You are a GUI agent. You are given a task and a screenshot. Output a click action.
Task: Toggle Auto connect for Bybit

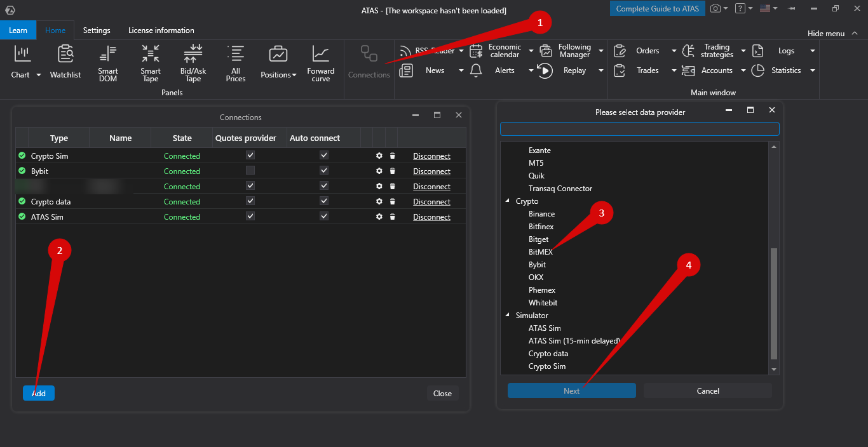[324, 170]
